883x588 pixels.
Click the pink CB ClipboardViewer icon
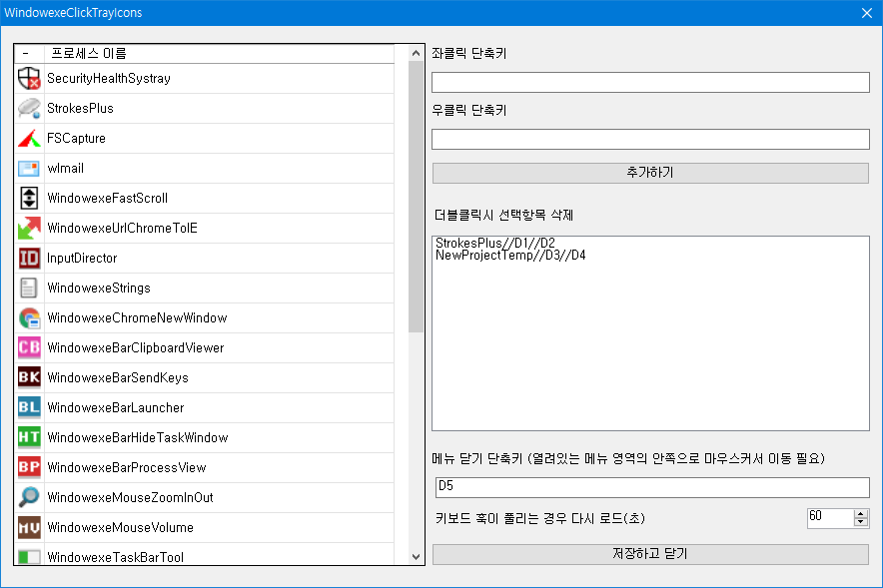tap(29, 347)
